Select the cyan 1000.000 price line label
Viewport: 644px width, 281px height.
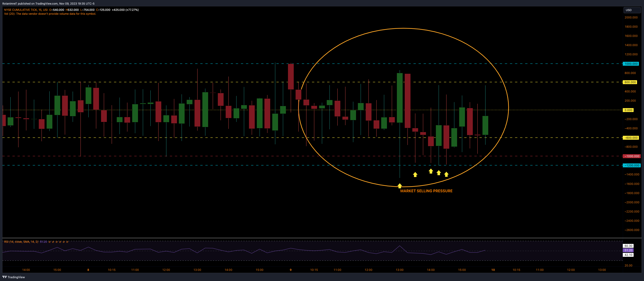tap(631, 64)
